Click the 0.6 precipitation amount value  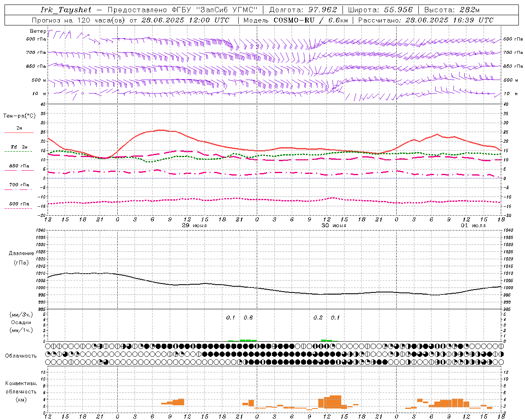[248, 318]
